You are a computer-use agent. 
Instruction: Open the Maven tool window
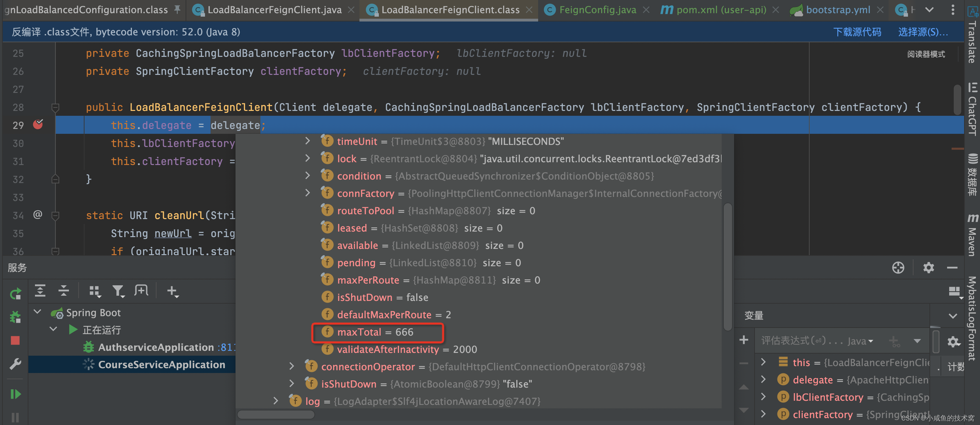coord(972,234)
